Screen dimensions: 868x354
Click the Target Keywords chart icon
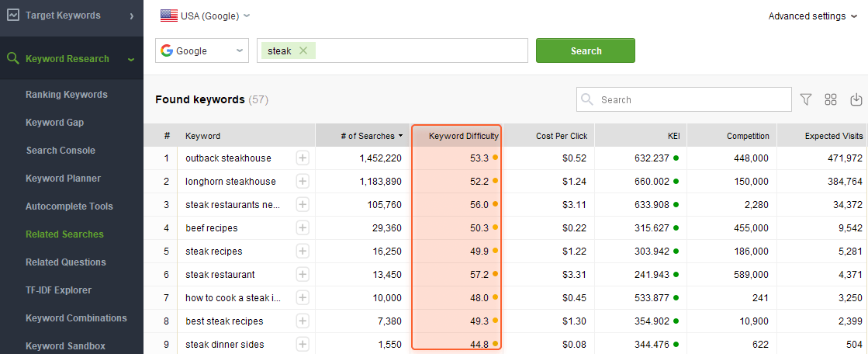[13, 16]
